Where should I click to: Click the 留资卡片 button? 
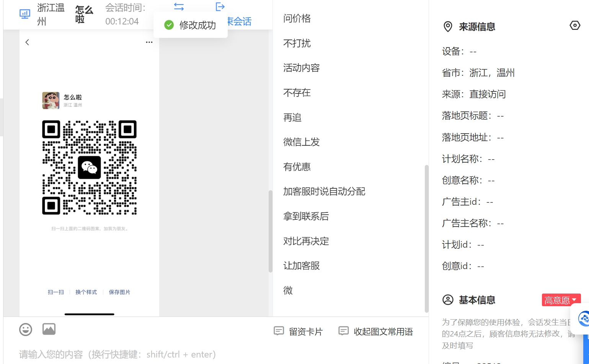tap(299, 331)
